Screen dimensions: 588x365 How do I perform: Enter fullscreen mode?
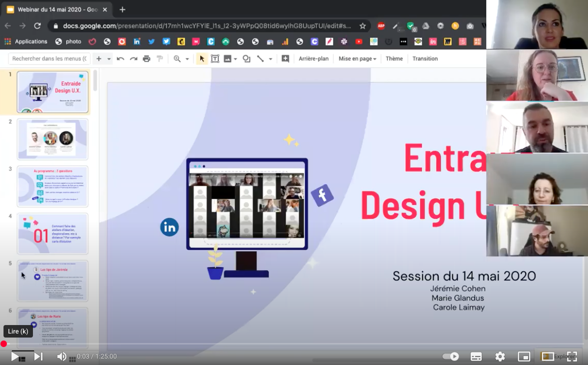click(x=572, y=357)
